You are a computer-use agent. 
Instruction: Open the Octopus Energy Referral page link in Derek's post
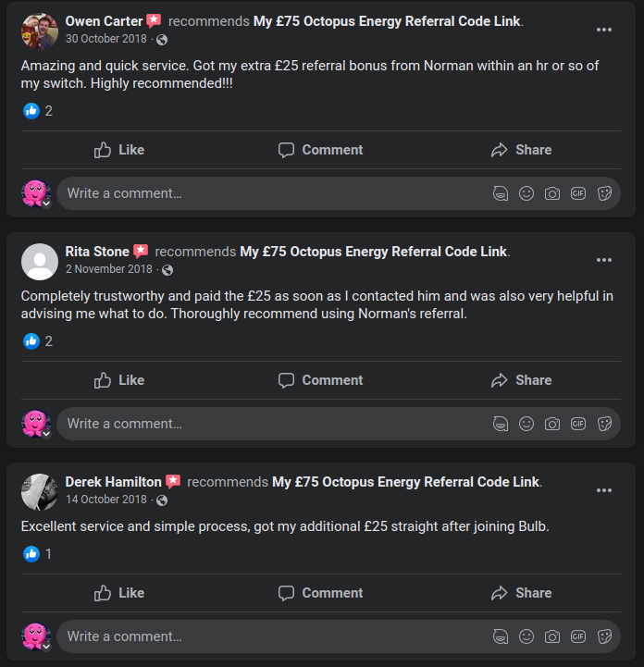click(405, 482)
